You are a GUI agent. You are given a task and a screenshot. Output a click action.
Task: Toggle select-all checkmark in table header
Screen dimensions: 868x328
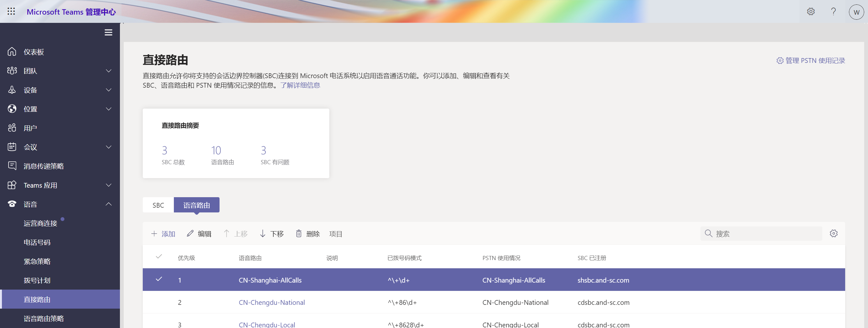pos(159,257)
